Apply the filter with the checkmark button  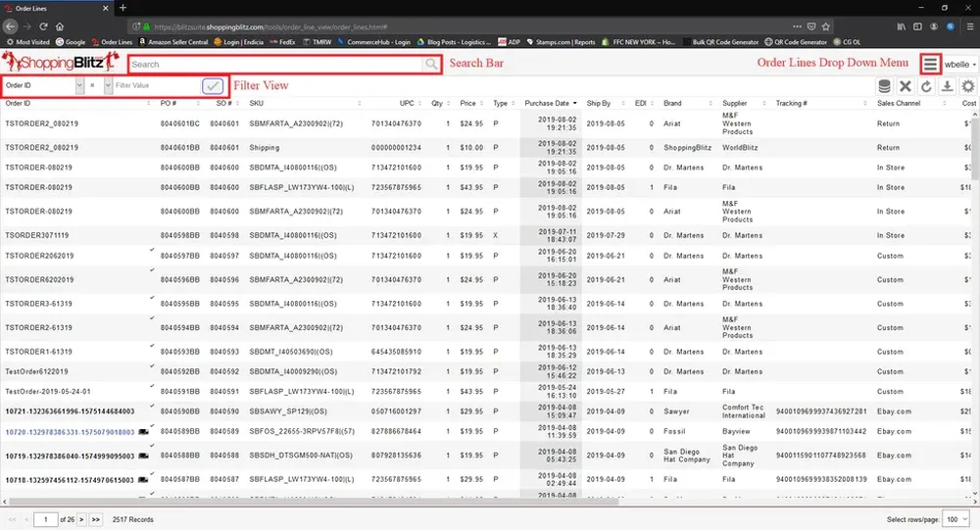(213, 85)
